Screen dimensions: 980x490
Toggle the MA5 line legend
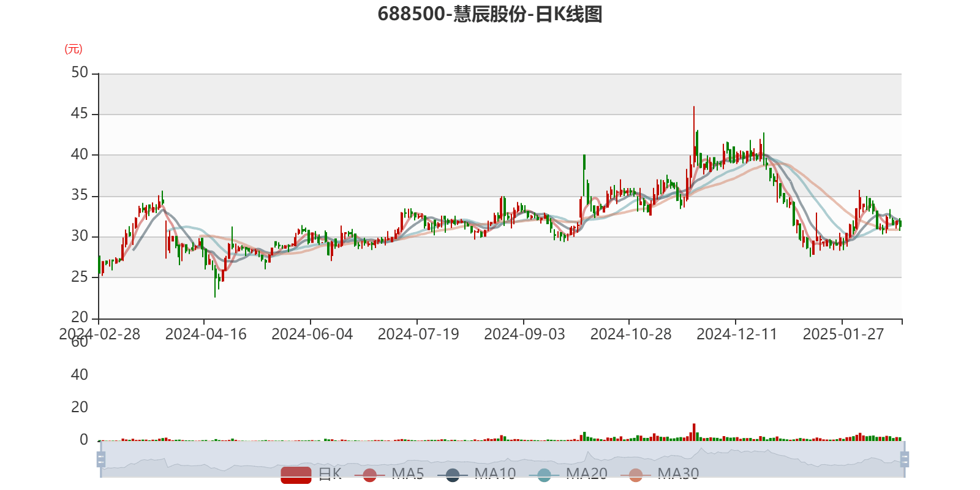(389, 474)
